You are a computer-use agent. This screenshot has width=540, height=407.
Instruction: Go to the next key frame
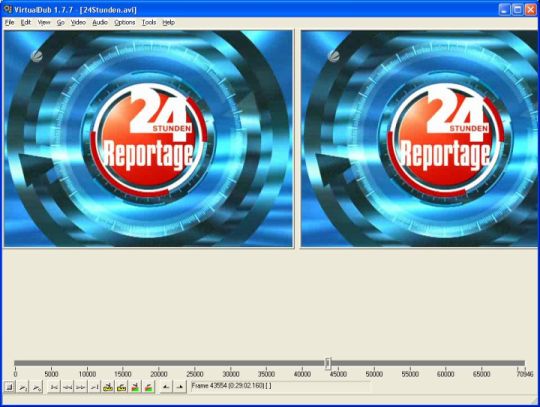(122, 387)
